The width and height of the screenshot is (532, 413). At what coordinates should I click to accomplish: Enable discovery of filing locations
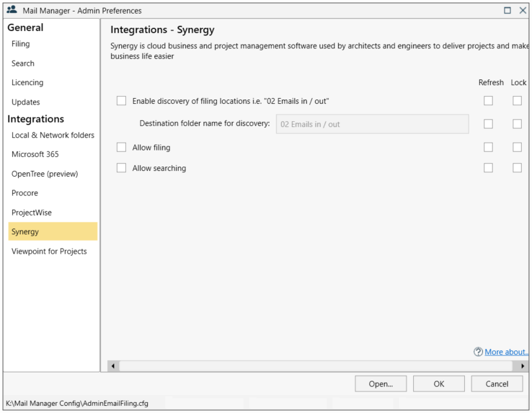pyautogui.click(x=121, y=101)
